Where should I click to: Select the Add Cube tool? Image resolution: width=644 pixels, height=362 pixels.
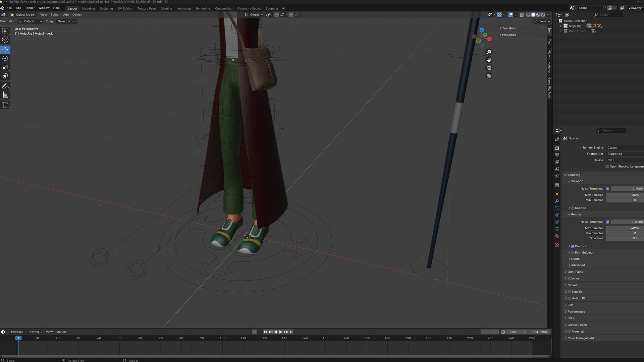tap(5, 105)
